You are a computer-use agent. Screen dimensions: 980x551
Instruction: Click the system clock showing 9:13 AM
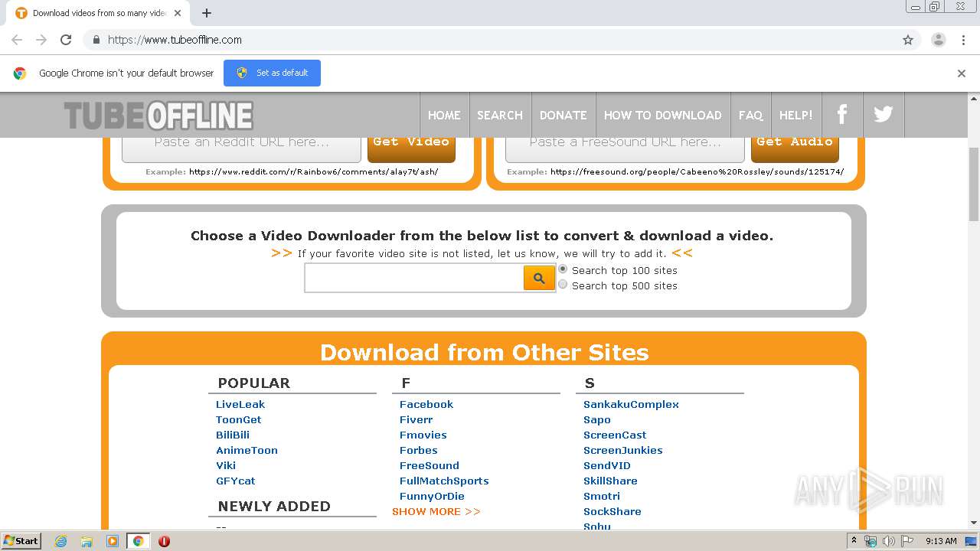point(941,541)
